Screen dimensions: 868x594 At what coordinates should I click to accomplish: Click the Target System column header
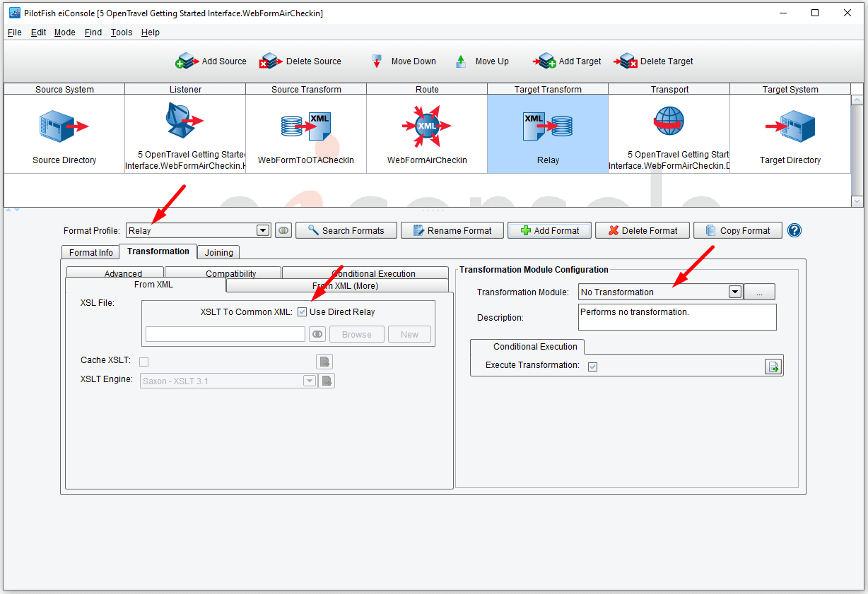tap(790, 89)
